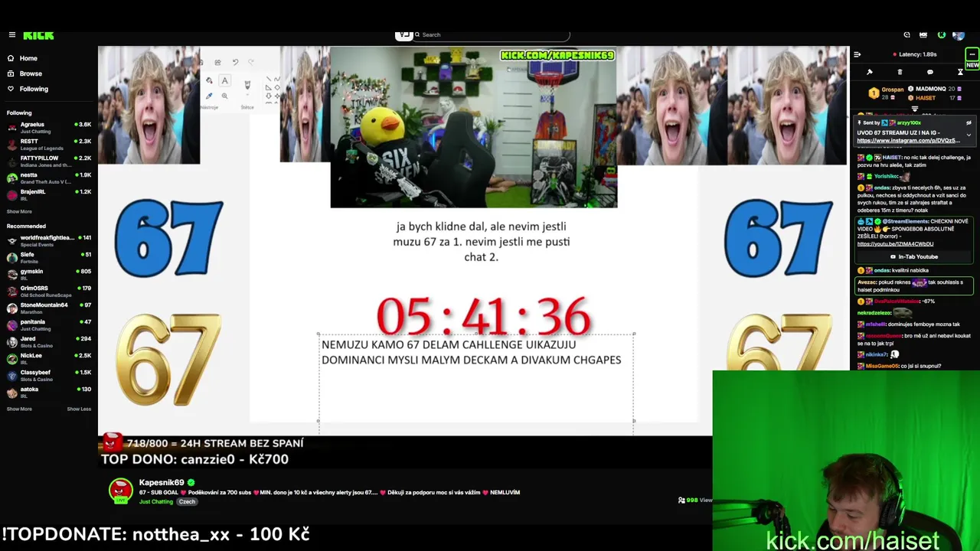The width and height of the screenshot is (980, 551).
Task: Open the NickLee channel
Action: (x=49, y=358)
